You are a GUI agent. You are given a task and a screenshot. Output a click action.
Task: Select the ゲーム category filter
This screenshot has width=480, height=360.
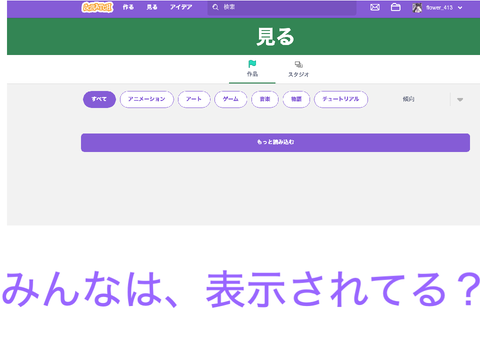231,99
